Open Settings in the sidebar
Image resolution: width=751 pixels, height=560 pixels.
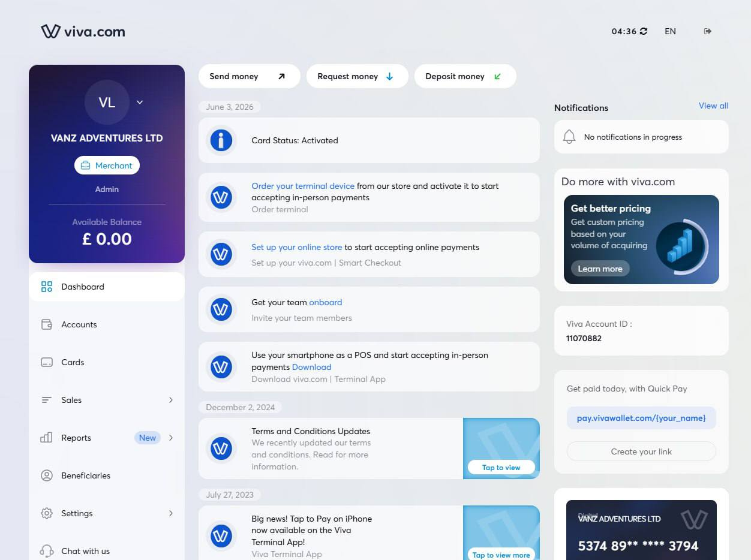[107, 513]
